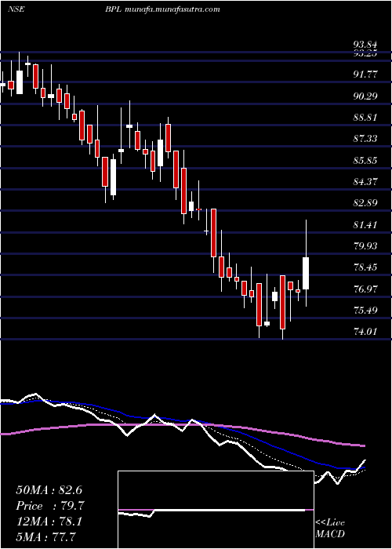Screen dimensions: 392x549
Task: Click the 78.45 price level label
Action: click(x=365, y=267)
